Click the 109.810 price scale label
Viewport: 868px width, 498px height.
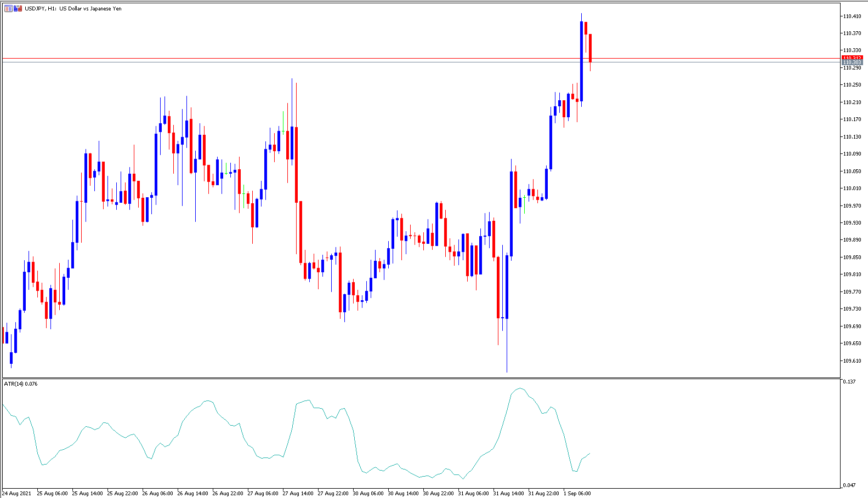point(852,274)
